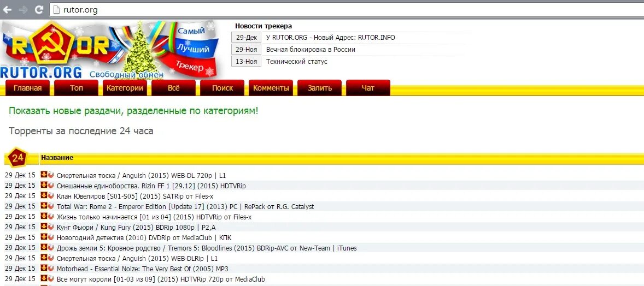Click the Название column header
Screen dimensions: 644x286
pyautogui.click(x=57, y=158)
